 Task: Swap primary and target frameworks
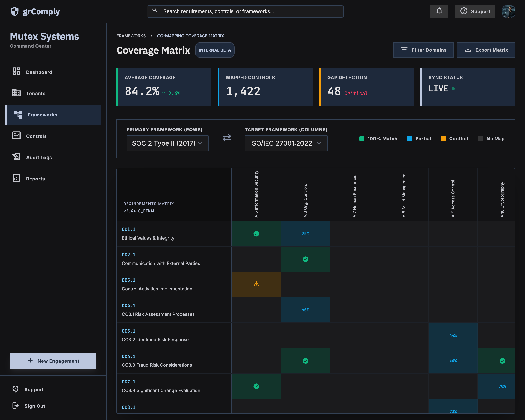click(x=227, y=138)
